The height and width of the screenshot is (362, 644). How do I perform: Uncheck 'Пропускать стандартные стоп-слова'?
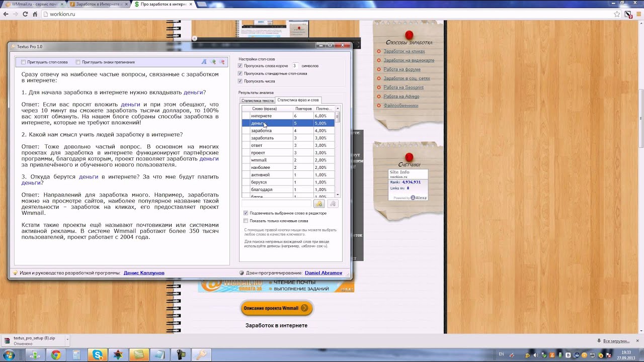[240, 73]
